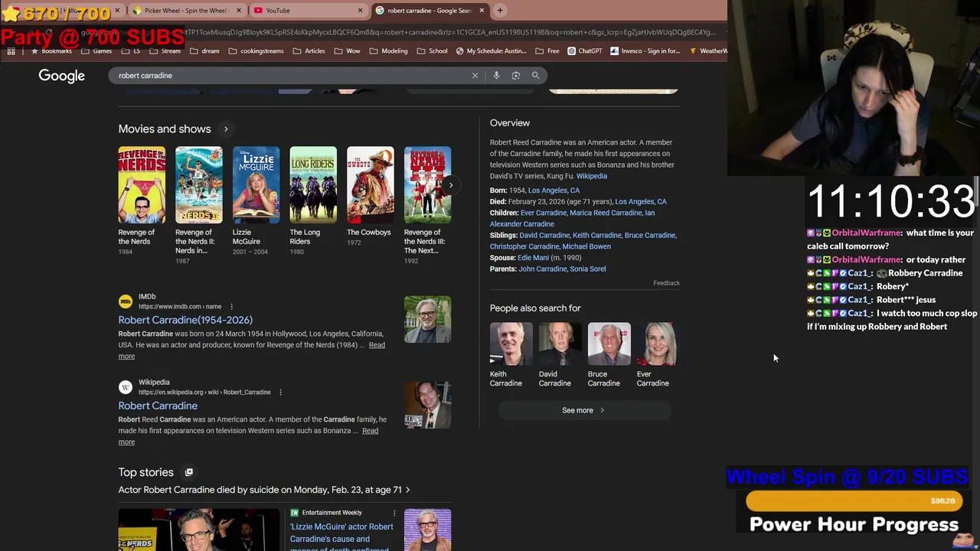980x551 pixels.
Task: Open the dream bookmarks folder
Action: click(x=204, y=51)
